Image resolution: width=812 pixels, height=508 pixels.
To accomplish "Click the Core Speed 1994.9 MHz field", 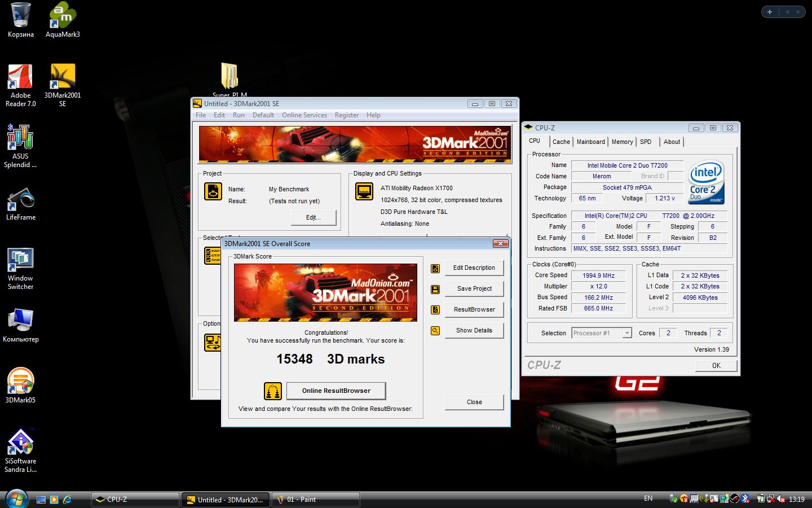I will [599, 275].
